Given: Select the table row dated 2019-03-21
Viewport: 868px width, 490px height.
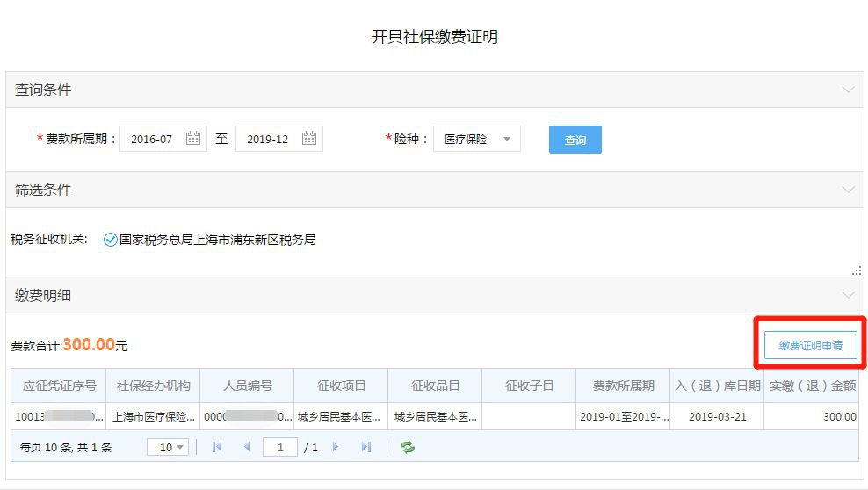Looking at the screenshot, I should [x=717, y=416].
